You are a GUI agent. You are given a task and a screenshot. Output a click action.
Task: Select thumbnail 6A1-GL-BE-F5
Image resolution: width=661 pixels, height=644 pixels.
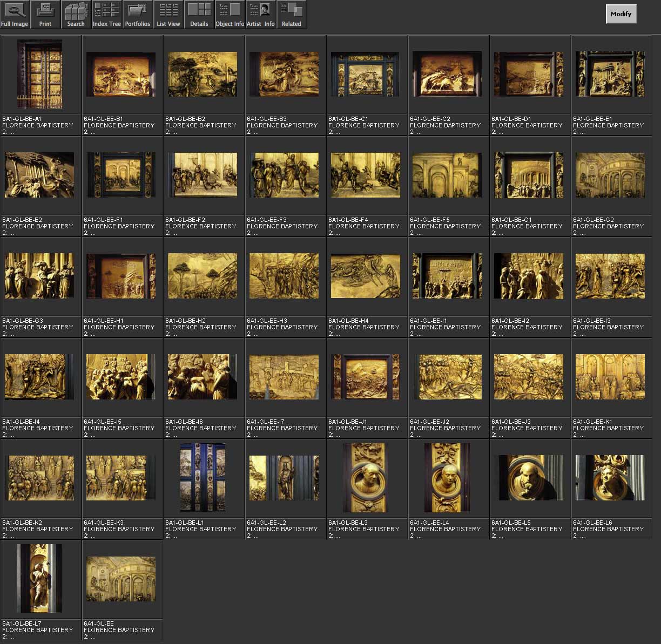tap(447, 175)
